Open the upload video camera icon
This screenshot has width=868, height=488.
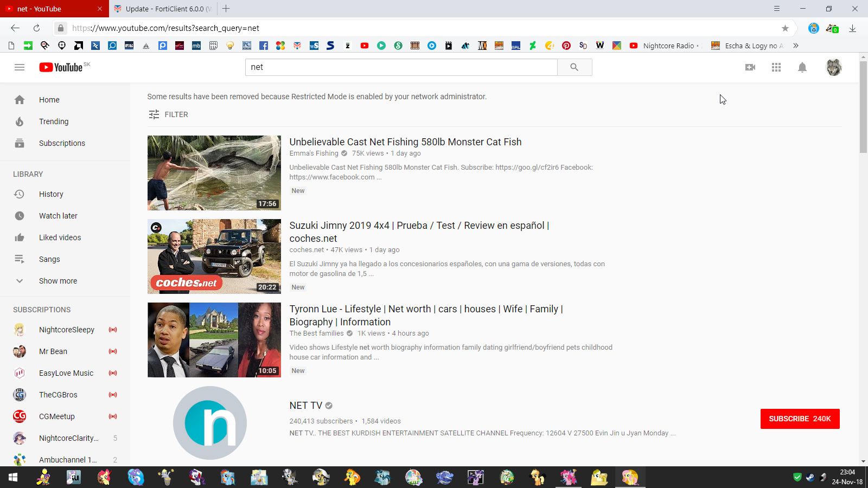click(750, 67)
